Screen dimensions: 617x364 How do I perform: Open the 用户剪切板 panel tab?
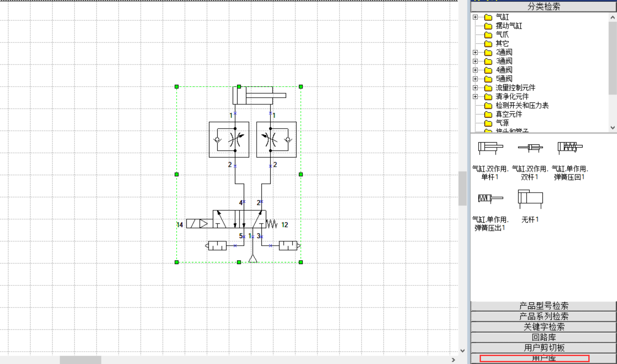click(544, 348)
